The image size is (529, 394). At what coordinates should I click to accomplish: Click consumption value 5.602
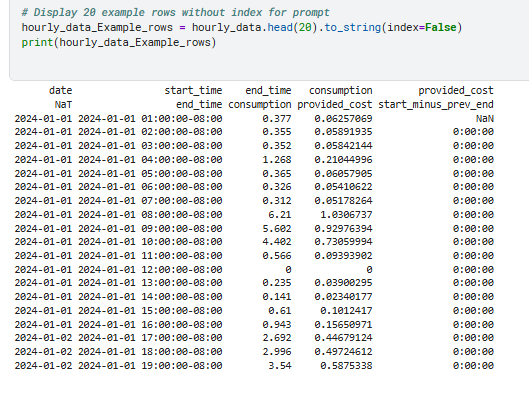pos(277,229)
